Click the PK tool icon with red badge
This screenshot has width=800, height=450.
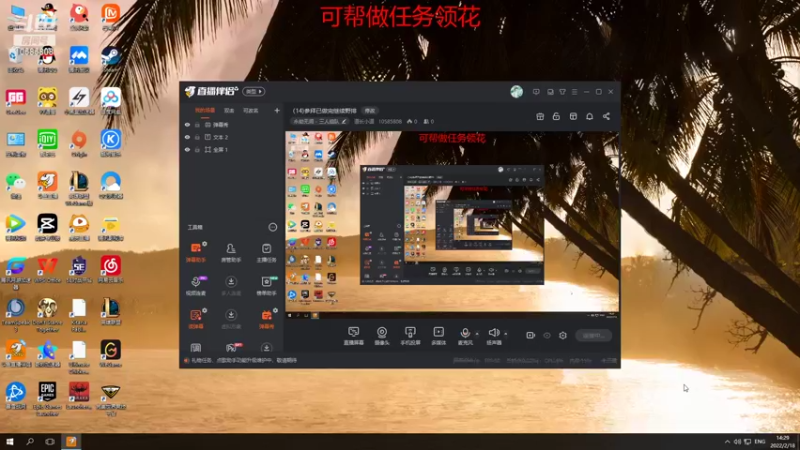(x=232, y=347)
